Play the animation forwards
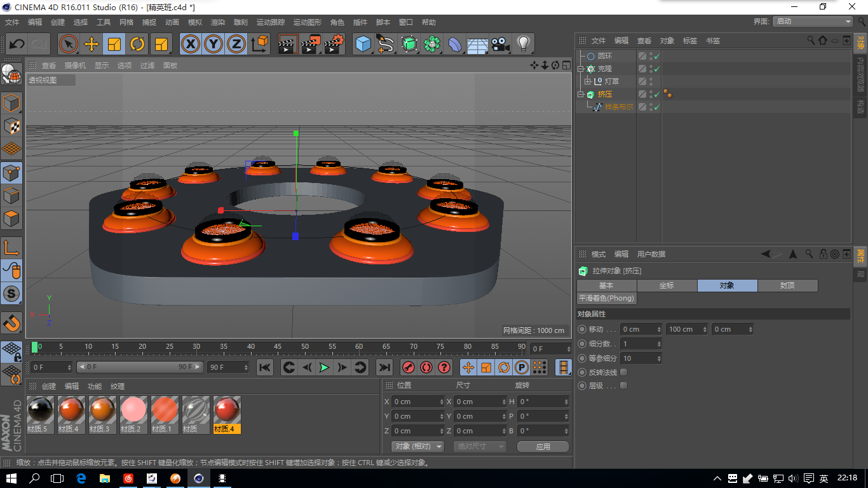868x488 pixels. (324, 367)
